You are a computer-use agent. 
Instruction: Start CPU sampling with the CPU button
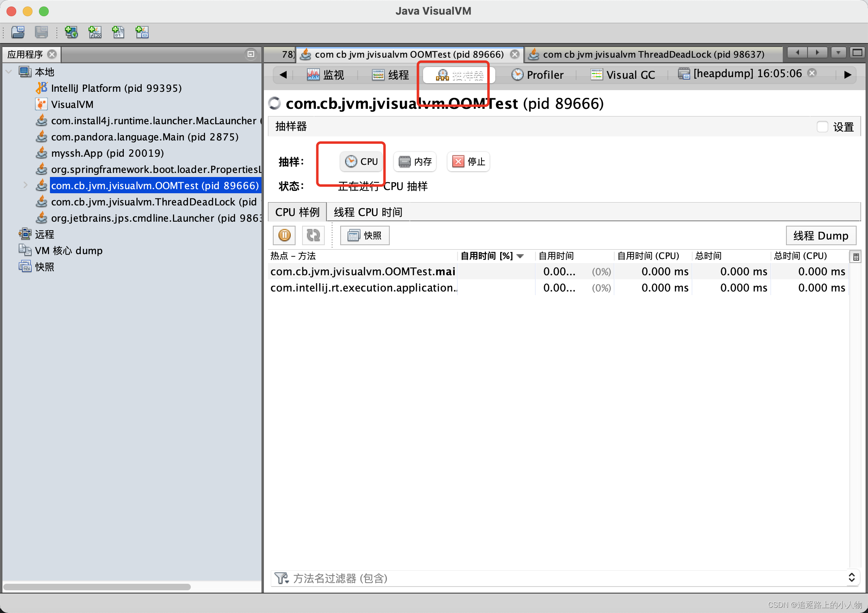(x=361, y=162)
